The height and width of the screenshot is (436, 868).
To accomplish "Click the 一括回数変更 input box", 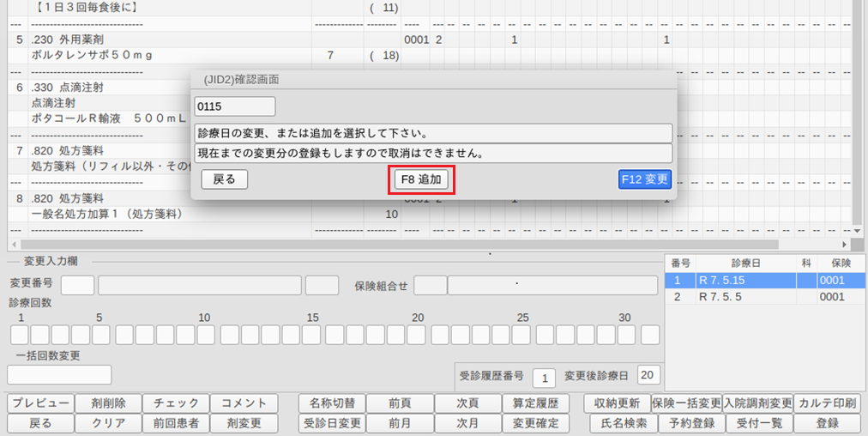I will [59, 375].
